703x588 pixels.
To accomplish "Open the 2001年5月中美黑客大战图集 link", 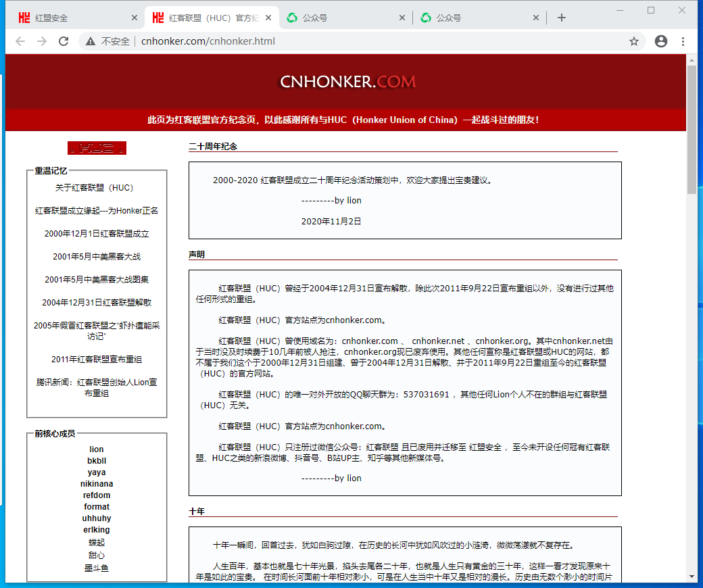I will (x=97, y=279).
